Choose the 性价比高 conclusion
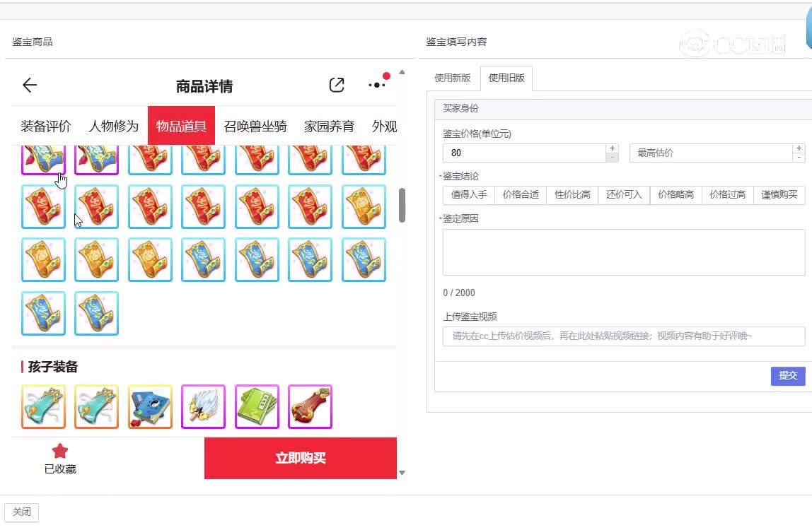This screenshot has width=812, height=530. 573,194
